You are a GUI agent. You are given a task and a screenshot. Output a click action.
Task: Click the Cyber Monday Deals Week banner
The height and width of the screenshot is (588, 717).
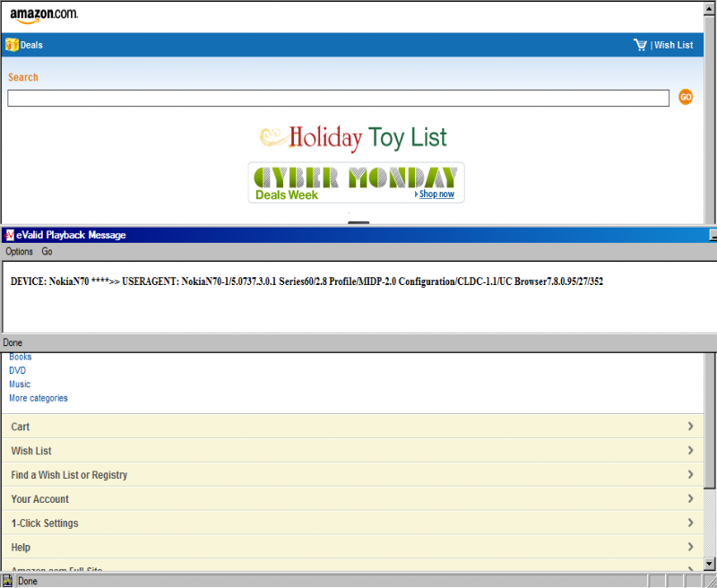coord(356,183)
